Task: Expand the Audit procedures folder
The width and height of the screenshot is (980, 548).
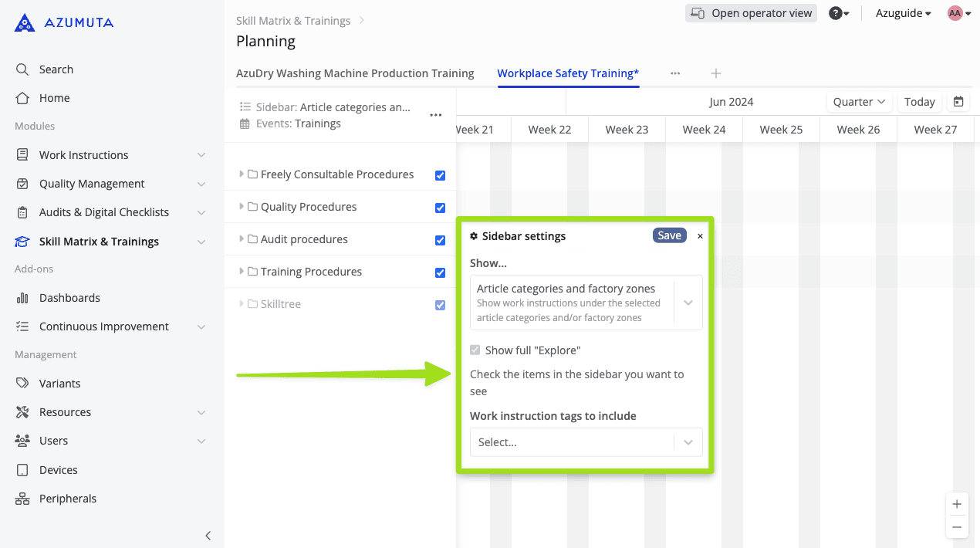Action: pyautogui.click(x=242, y=239)
